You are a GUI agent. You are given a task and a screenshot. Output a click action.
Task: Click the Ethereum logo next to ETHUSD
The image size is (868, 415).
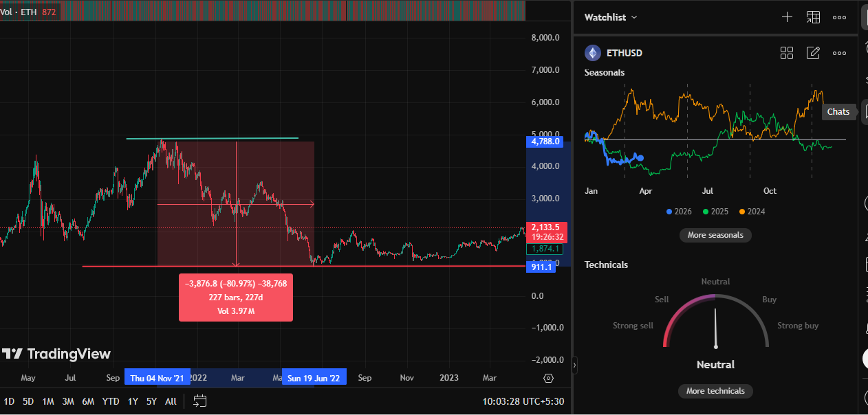click(592, 53)
